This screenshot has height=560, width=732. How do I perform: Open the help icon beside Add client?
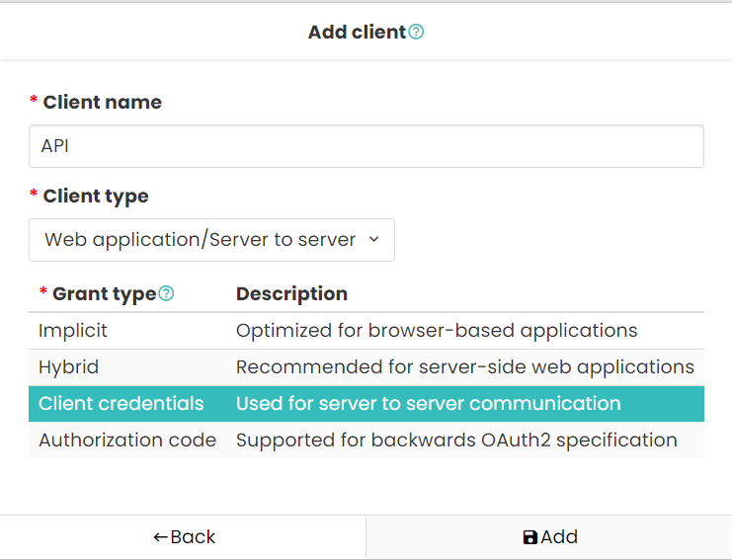[x=416, y=32]
